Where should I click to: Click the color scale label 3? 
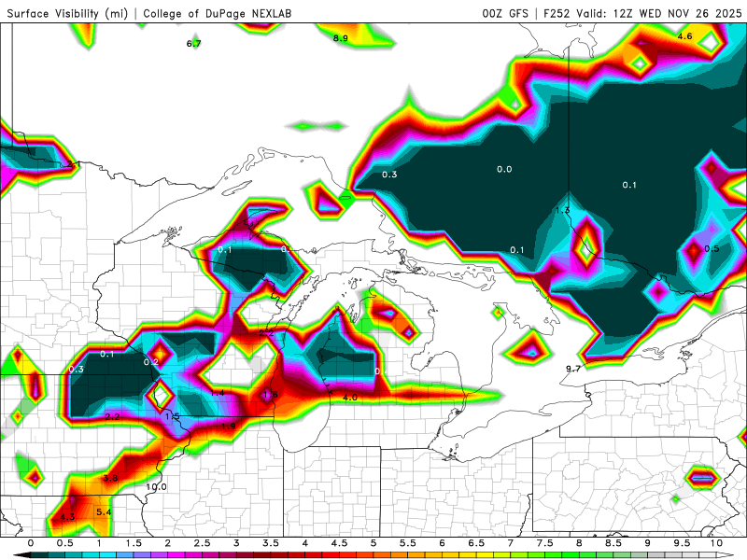pyautogui.click(x=236, y=543)
